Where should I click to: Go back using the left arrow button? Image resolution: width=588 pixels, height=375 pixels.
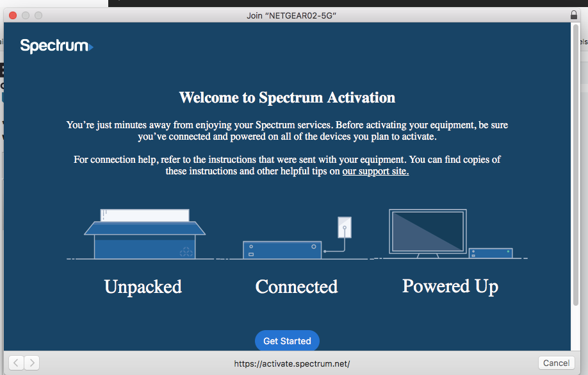click(16, 363)
